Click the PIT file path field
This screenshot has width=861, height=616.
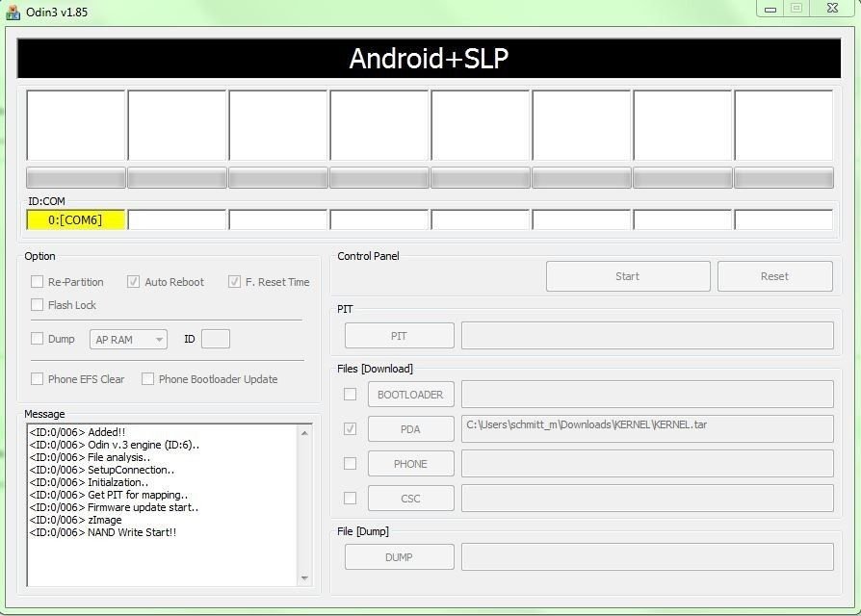[x=647, y=336]
